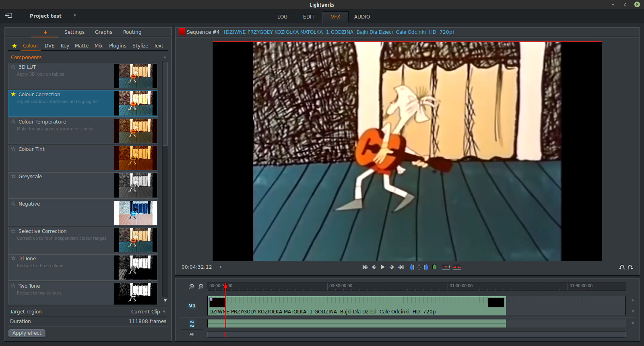Open the Settings tab in the effects panel

[74, 32]
